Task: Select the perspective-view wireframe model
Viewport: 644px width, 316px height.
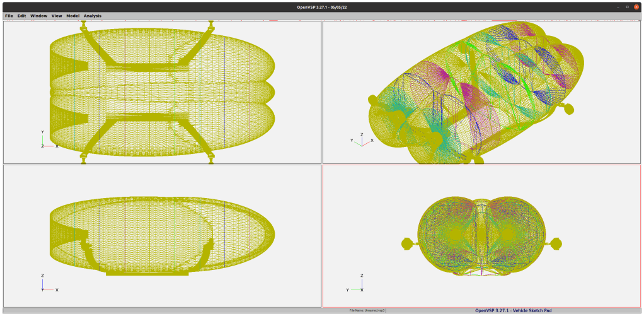Action: point(479,91)
